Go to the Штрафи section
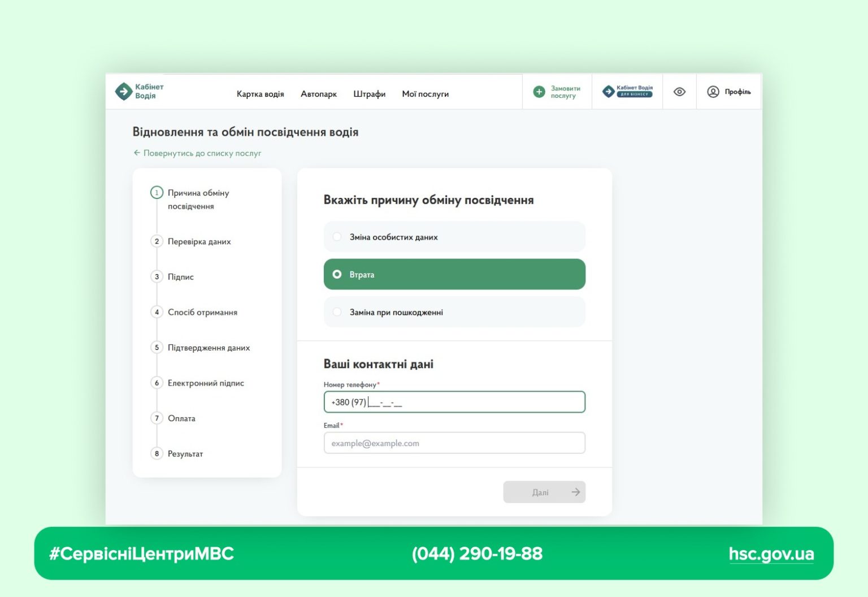This screenshot has height=597, width=868. pos(369,94)
